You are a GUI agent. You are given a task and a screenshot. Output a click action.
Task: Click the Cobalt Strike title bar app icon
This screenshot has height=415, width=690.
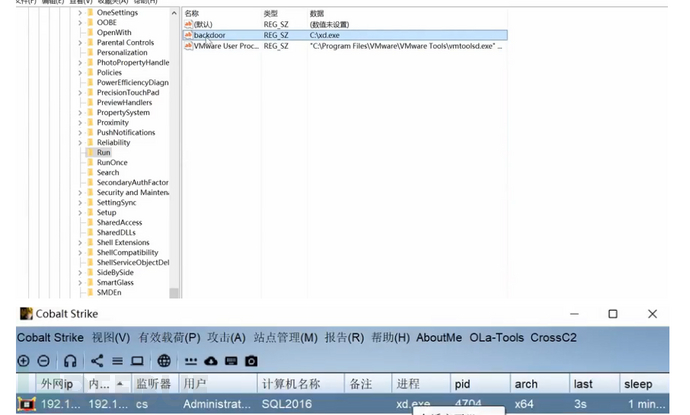26,314
